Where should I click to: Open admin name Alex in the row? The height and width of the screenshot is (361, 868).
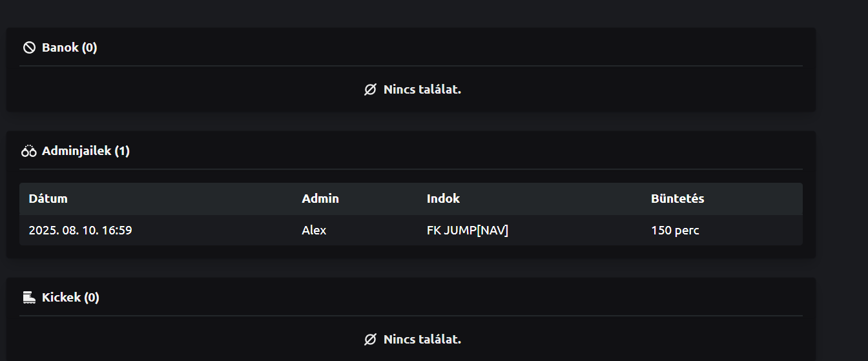pos(314,230)
